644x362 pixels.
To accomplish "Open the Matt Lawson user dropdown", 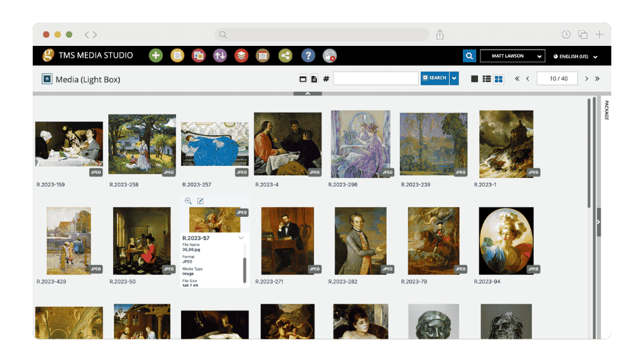I will [513, 56].
